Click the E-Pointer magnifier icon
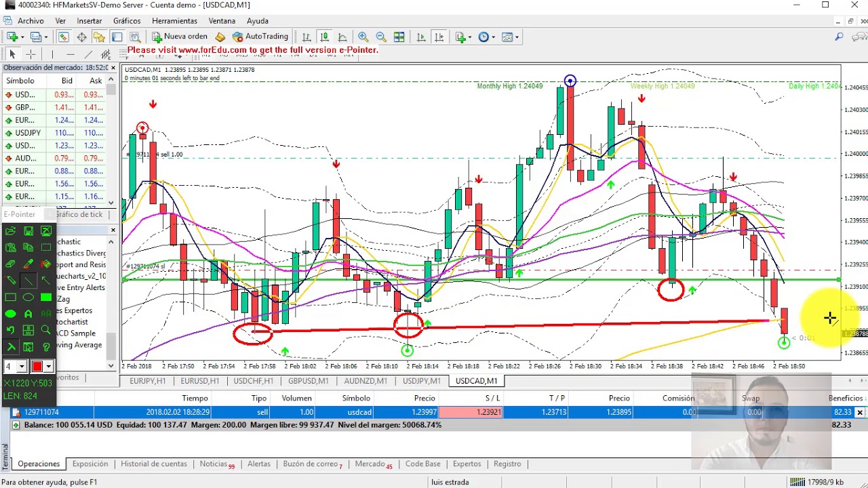 (45, 330)
